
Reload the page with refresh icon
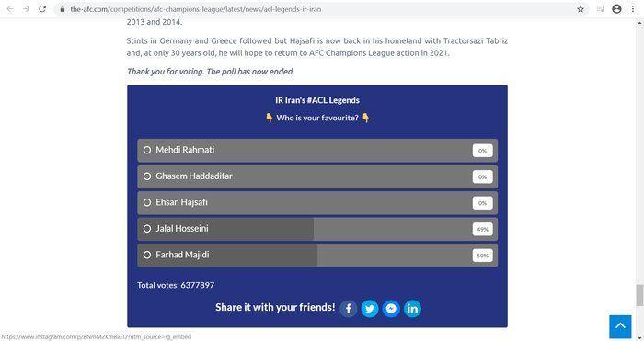coord(42,9)
